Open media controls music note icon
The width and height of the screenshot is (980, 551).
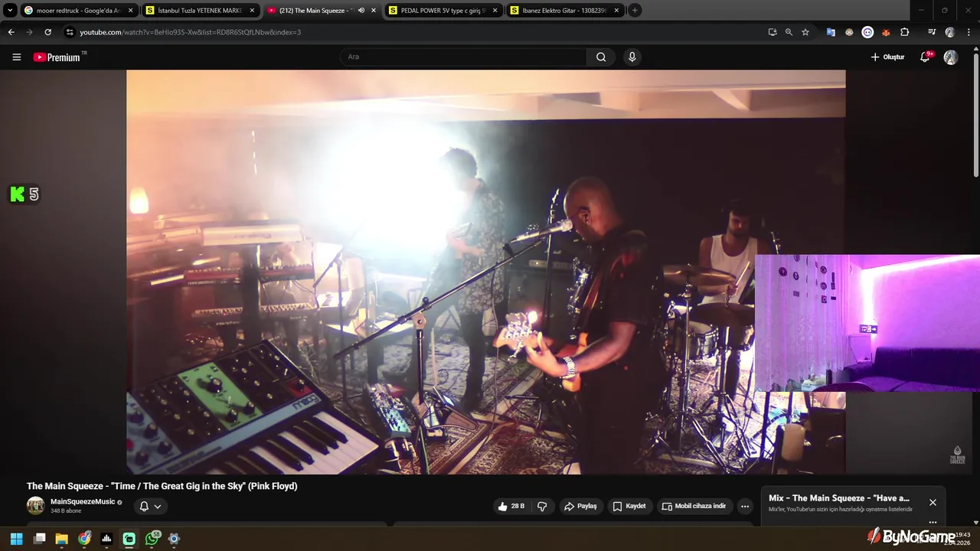point(932,32)
